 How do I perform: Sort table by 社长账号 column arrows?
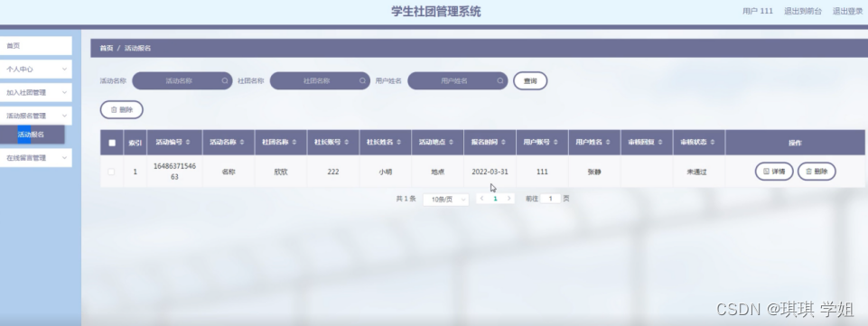coord(347,143)
